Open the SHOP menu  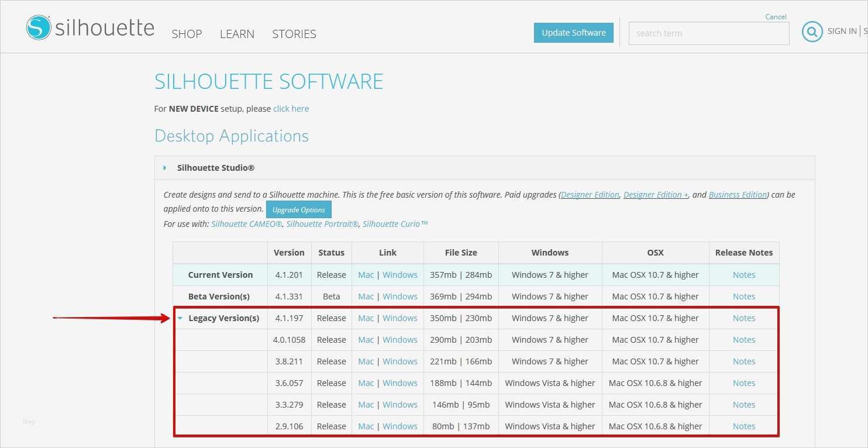click(187, 34)
